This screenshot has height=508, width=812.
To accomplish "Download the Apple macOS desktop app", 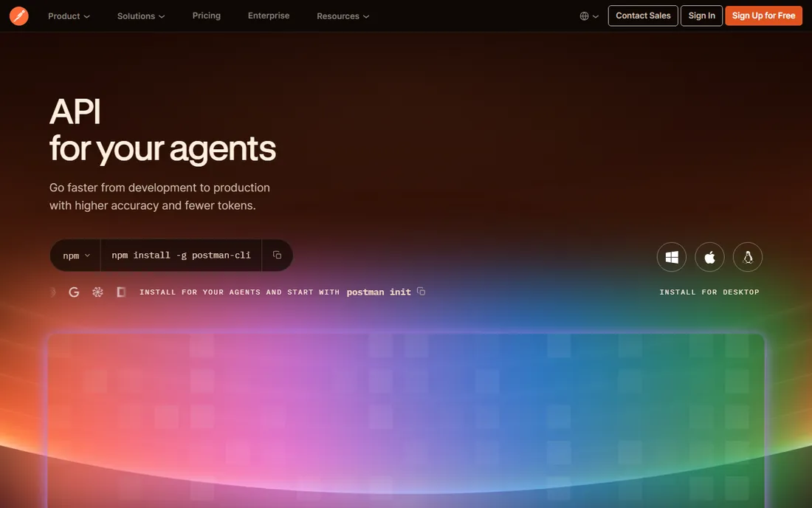I will coord(709,257).
